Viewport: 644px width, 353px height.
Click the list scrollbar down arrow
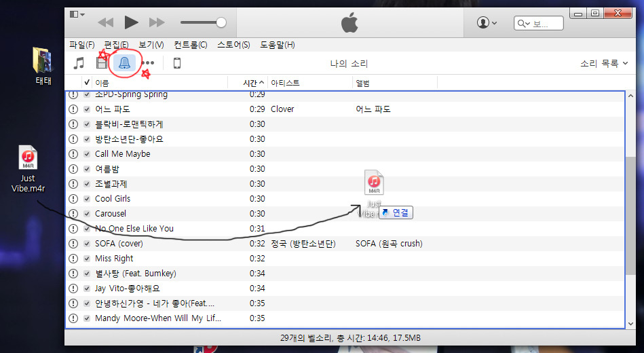[x=631, y=324]
